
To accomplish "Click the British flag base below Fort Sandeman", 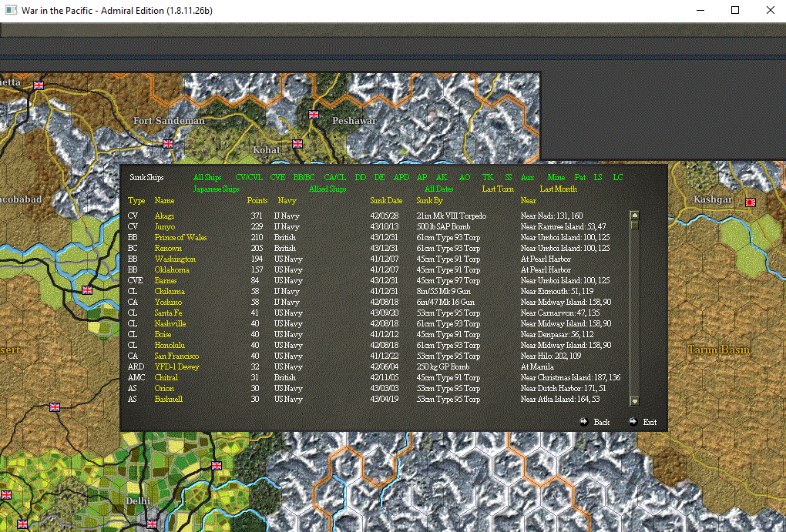I will click(x=168, y=144).
